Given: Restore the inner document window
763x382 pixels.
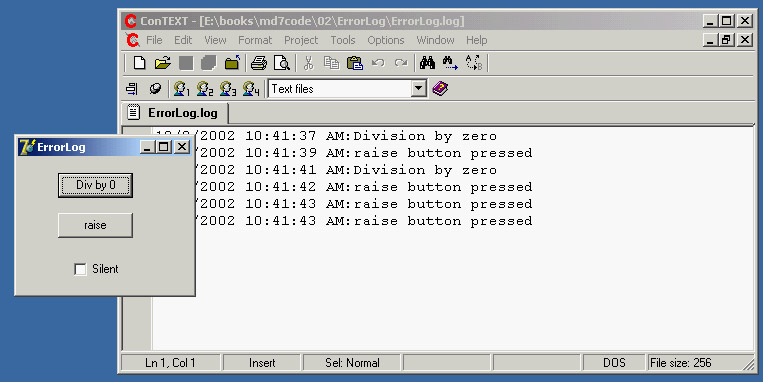Looking at the screenshot, I should coord(726,40).
